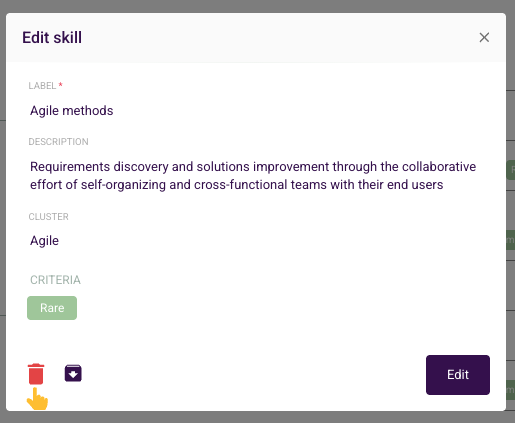Click the CRITERIA section heading
Screen dimensions: 515x423
point(55,280)
